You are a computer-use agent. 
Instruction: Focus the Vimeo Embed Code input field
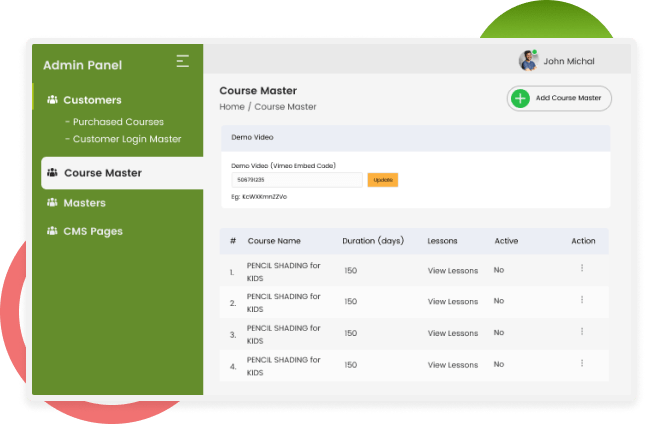click(297, 180)
